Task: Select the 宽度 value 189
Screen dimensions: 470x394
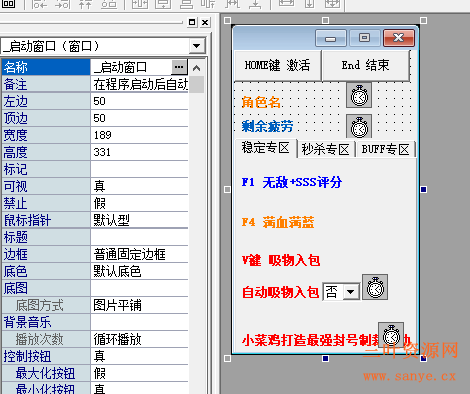Action: (x=139, y=135)
